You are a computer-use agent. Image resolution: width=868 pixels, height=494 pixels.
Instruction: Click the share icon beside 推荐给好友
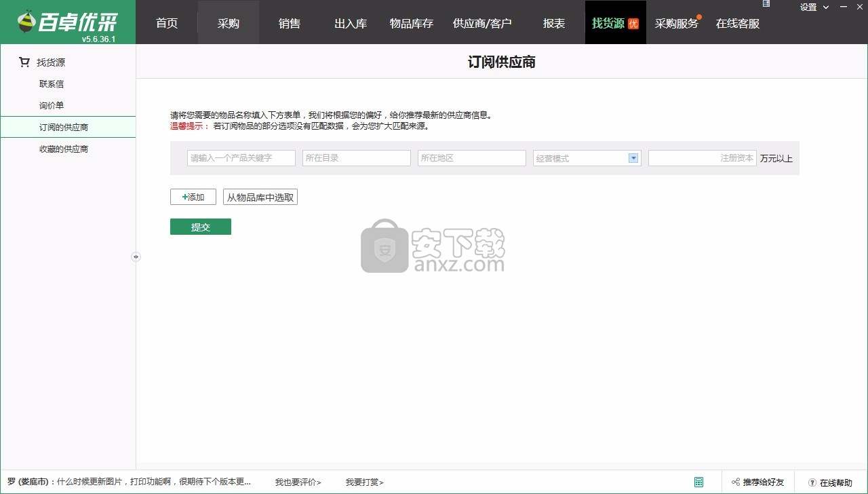736,482
